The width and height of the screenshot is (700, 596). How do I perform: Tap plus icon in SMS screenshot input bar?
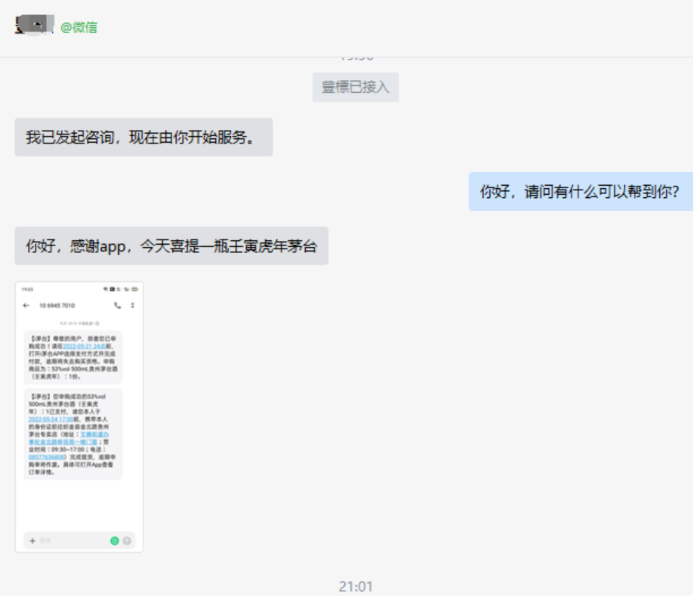pyautogui.click(x=32, y=541)
